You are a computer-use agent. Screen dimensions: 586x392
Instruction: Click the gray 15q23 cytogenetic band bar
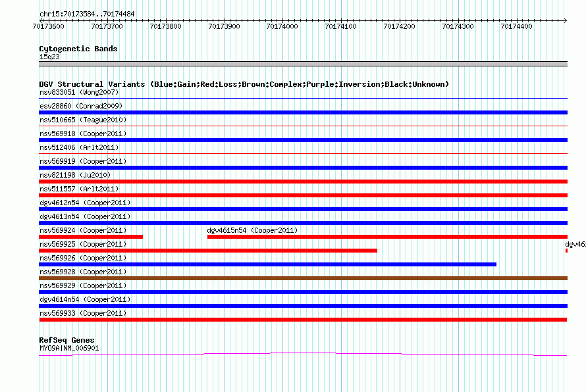click(x=303, y=64)
